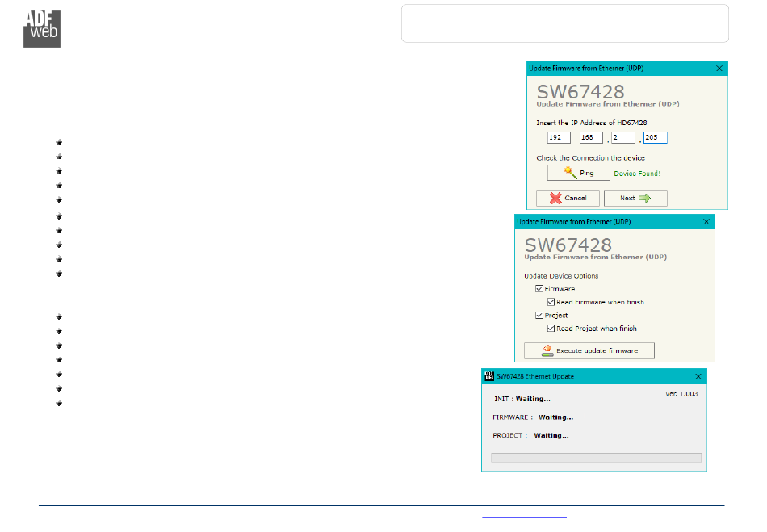Close the Update Device Options dialog

coord(706,222)
